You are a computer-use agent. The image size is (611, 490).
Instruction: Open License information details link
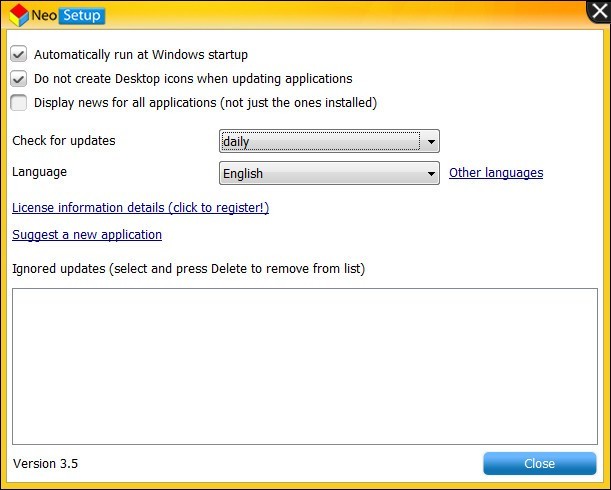tap(141, 208)
